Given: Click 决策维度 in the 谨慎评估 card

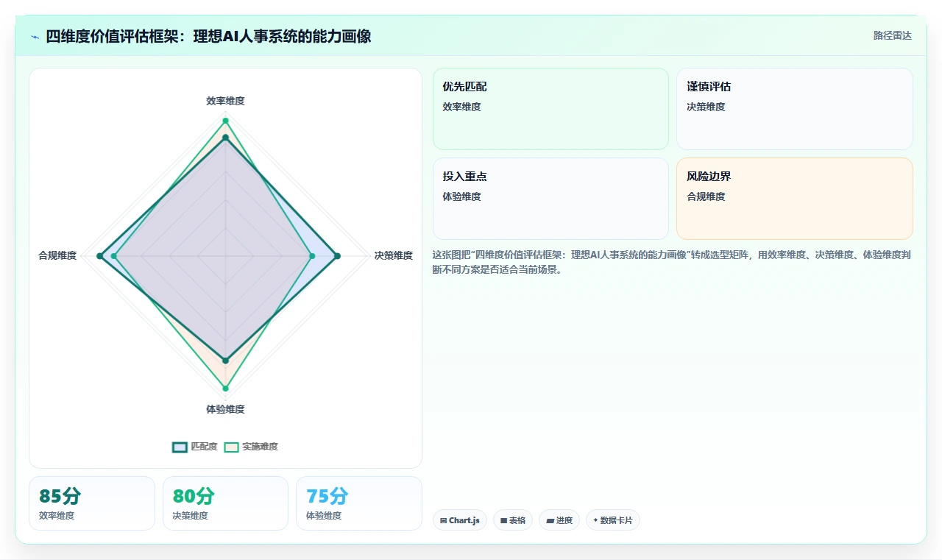Looking at the screenshot, I should point(706,107).
